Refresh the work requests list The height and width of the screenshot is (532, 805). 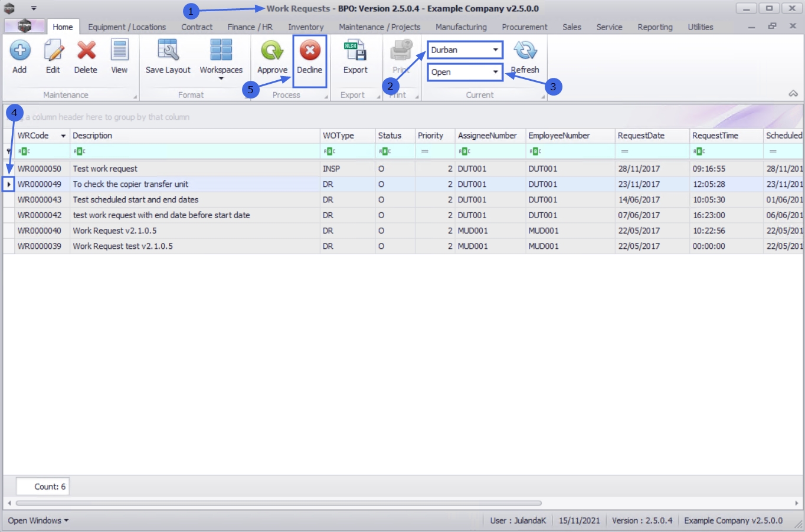[x=525, y=57]
